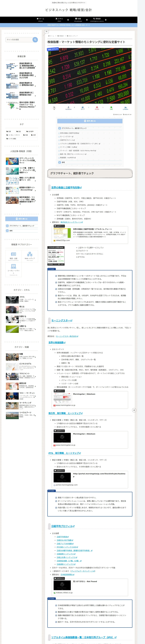Expand the arrow for 計算する category

pos(35,319)
